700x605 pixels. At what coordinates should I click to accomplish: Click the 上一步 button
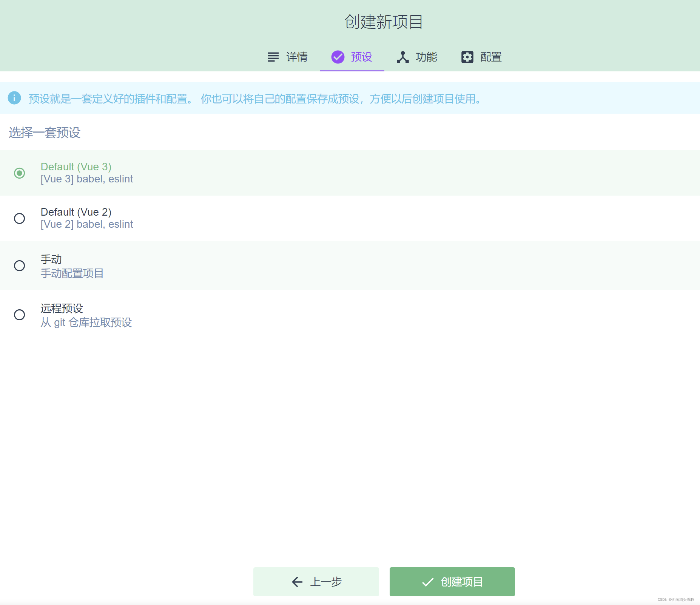pyautogui.click(x=316, y=582)
